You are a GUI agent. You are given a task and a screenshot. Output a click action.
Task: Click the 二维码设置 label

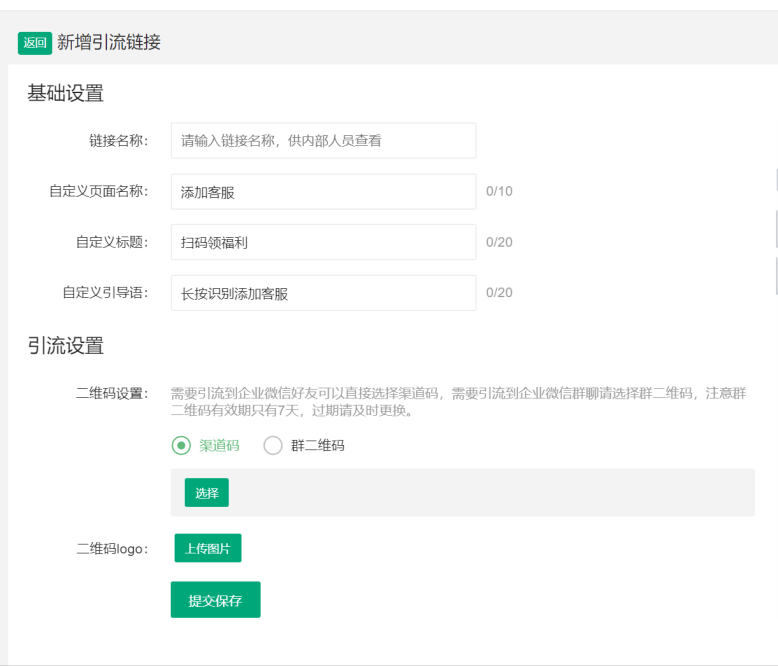[112, 394]
